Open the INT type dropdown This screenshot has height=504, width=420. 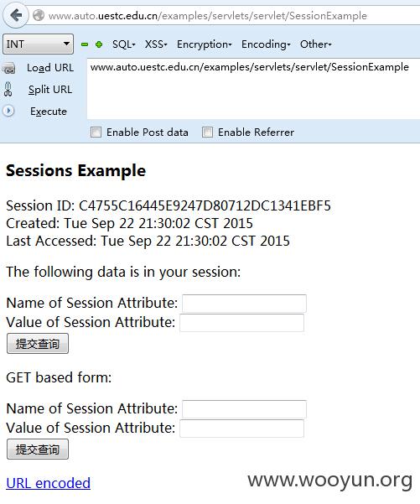coord(39,44)
